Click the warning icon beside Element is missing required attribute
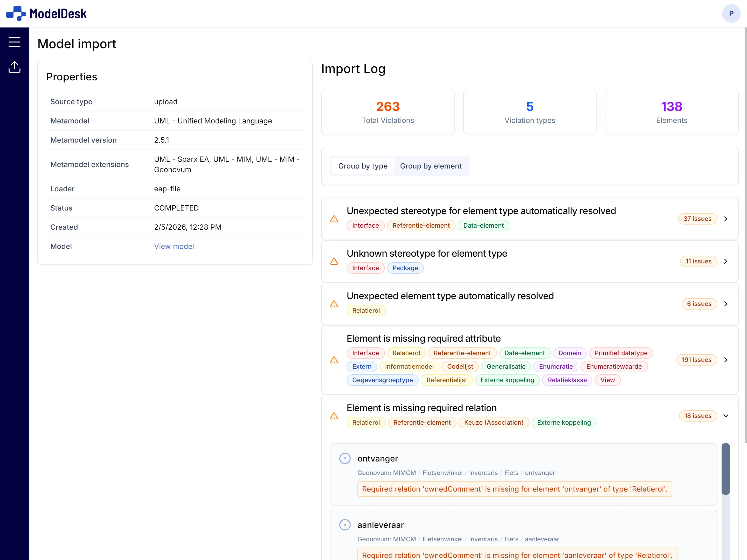 (334, 360)
